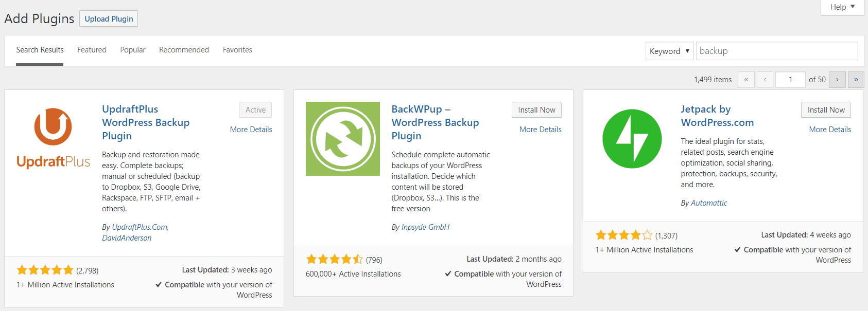Switch to the Popular tab
Viewport: 868px width, 311px height.
tap(133, 50)
